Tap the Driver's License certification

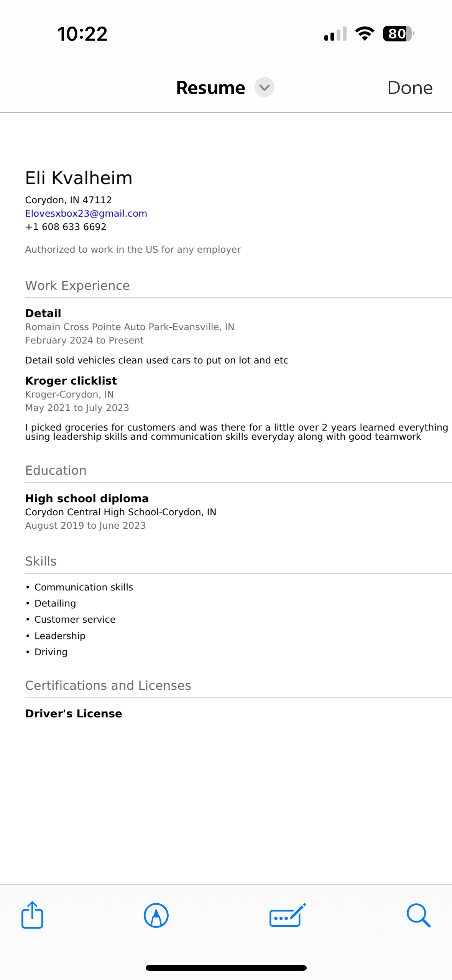coord(74,714)
